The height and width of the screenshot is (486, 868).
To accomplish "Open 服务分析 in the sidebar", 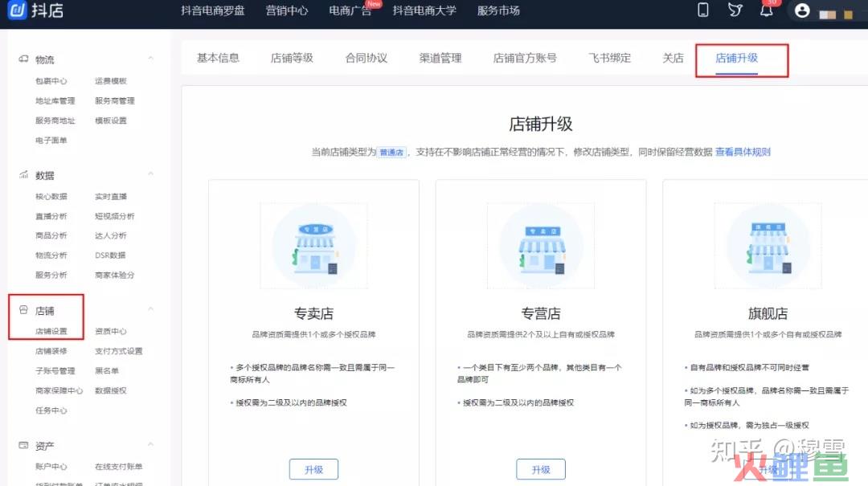I will coord(51,275).
